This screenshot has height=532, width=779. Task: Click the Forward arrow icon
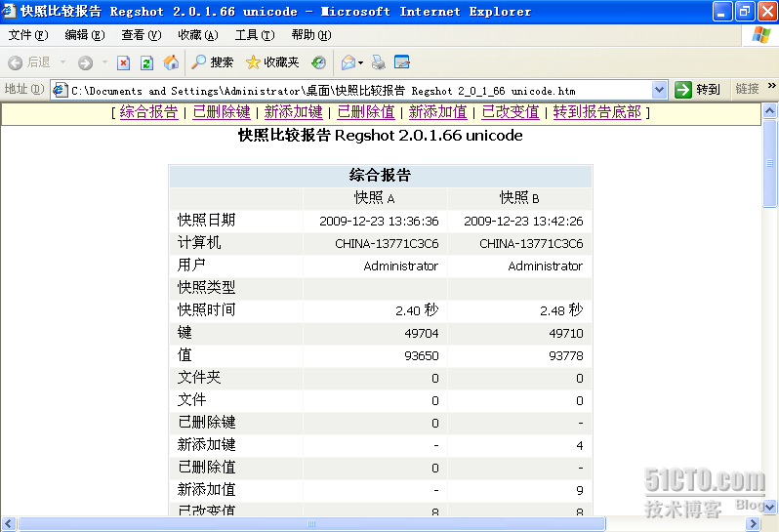click(86, 62)
